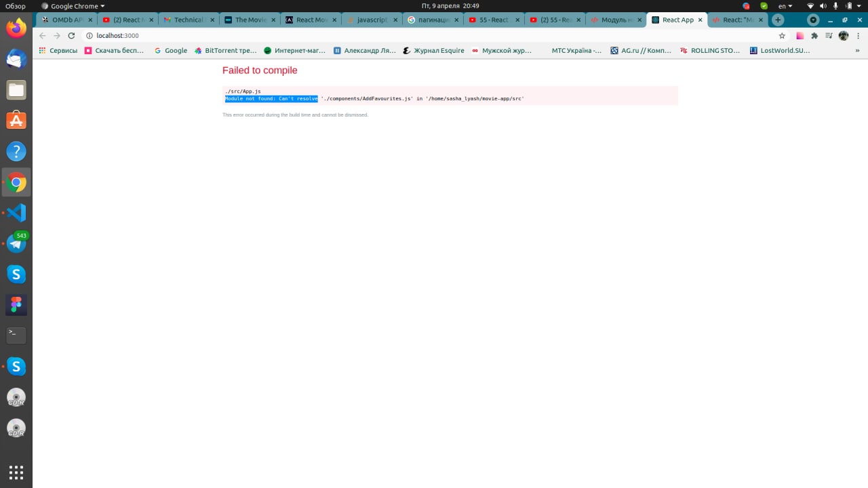Show Applications grid in the dock

tap(16, 472)
